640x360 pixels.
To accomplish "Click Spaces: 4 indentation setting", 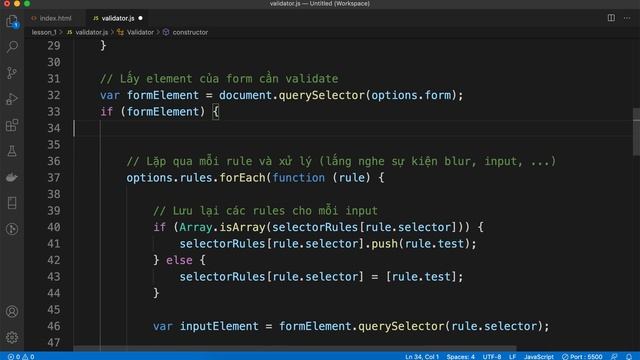I will pos(460,356).
